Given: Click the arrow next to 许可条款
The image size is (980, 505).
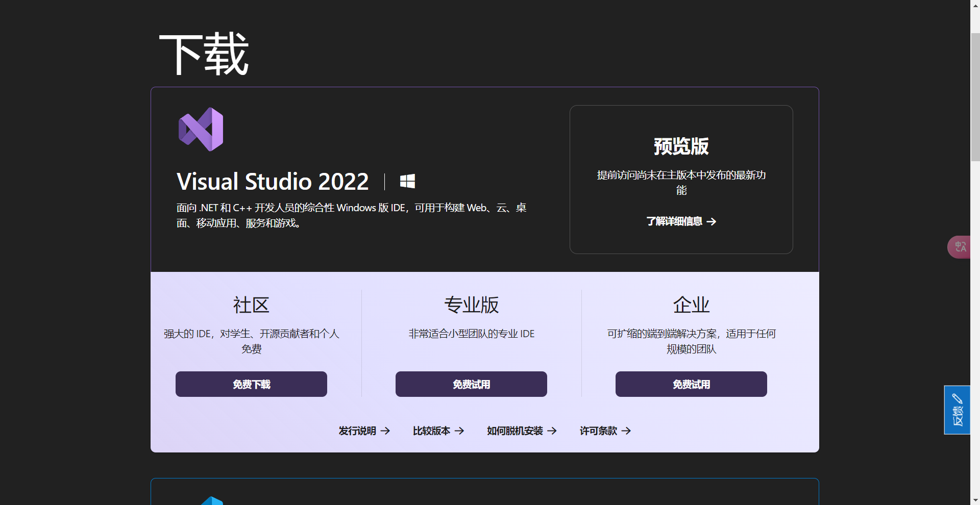Looking at the screenshot, I should pos(626,431).
